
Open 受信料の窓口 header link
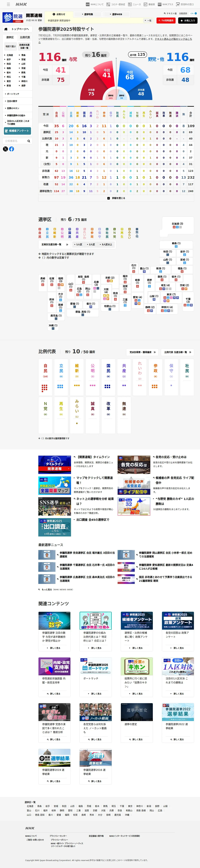tap(185, 4)
